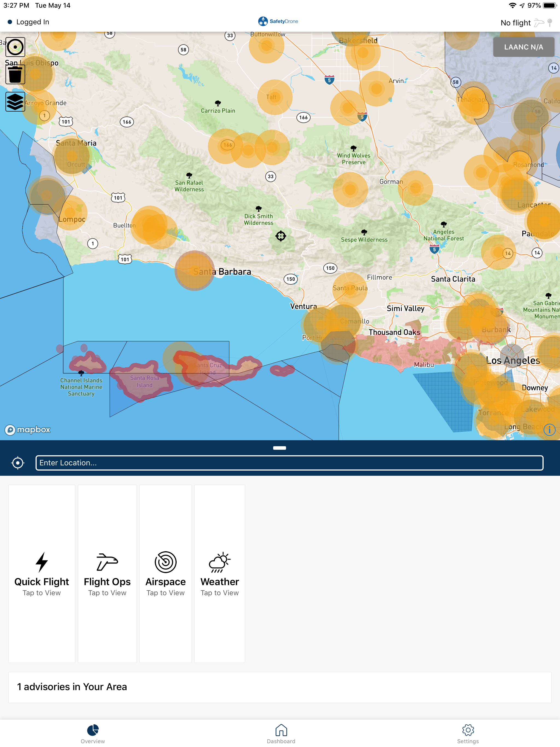Tap the SafetyDrone logo in header
Screen dimensions: 560x747
click(x=278, y=21)
